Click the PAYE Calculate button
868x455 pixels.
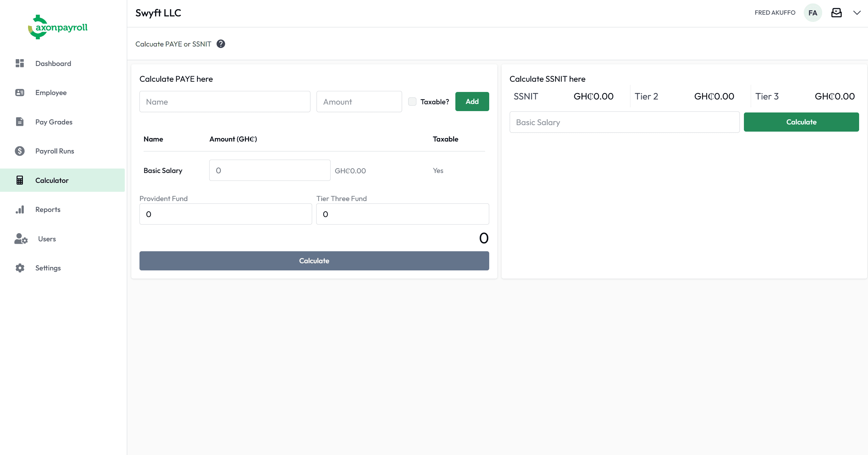(x=314, y=261)
